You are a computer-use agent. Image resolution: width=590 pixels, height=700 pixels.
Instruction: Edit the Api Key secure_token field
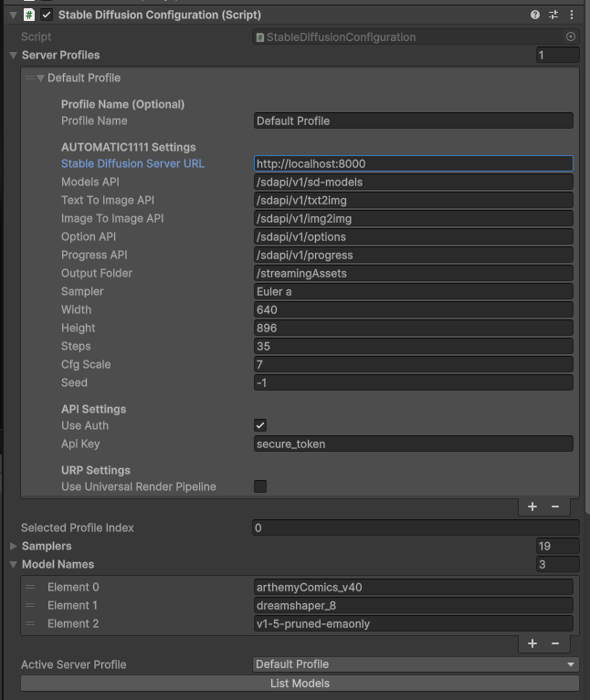click(x=414, y=444)
